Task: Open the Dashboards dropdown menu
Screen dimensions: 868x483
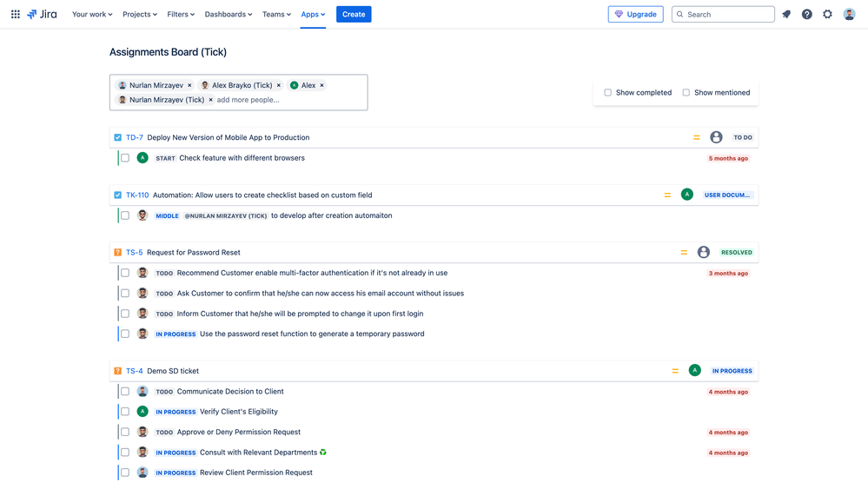Action: pyautogui.click(x=228, y=15)
